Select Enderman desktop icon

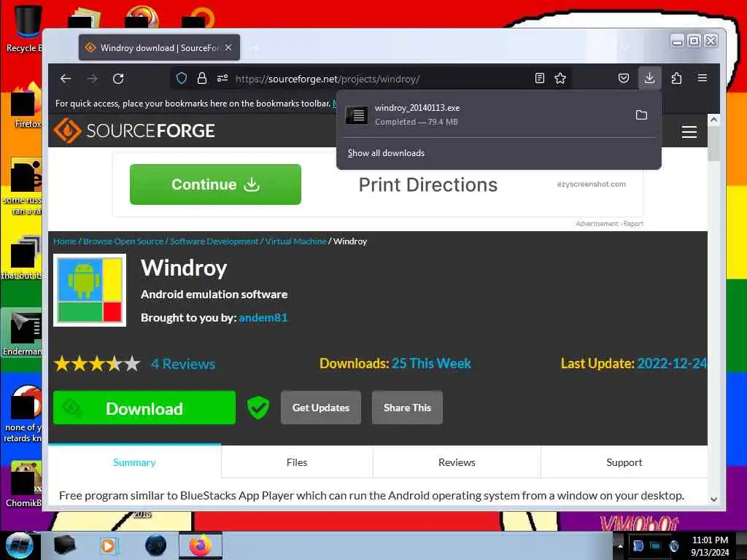pyautogui.click(x=22, y=332)
